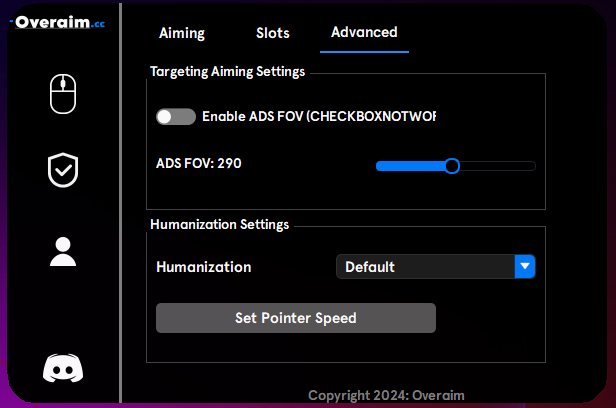This screenshot has width=616, height=408.
Task: Select the Advanced tab
Action: click(x=364, y=32)
